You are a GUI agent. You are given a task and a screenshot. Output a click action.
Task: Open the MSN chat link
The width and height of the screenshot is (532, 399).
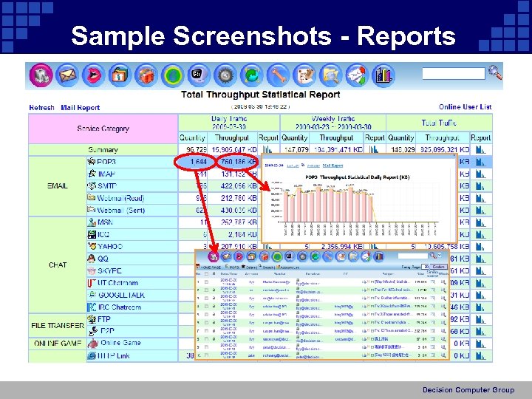pos(105,222)
